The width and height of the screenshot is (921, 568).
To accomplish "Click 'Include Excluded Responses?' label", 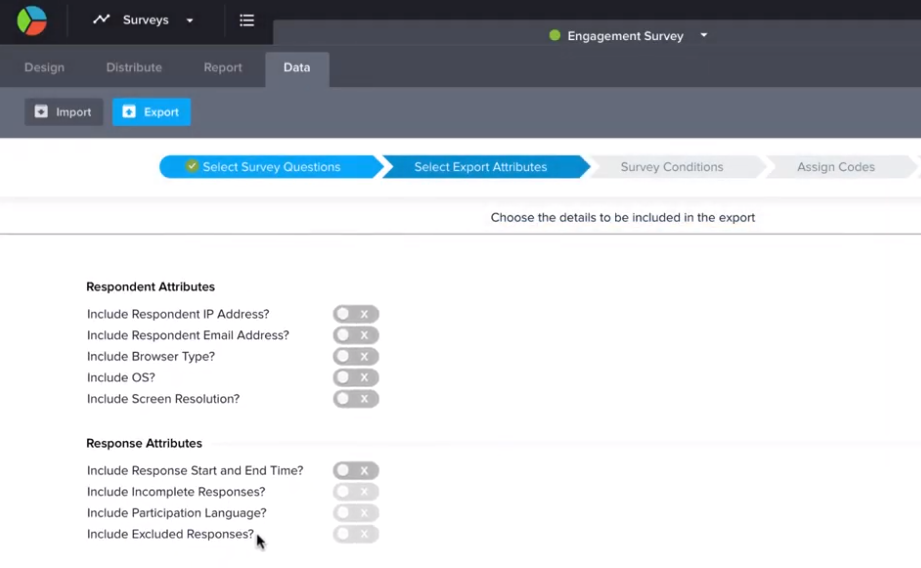I will pos(170,534).
